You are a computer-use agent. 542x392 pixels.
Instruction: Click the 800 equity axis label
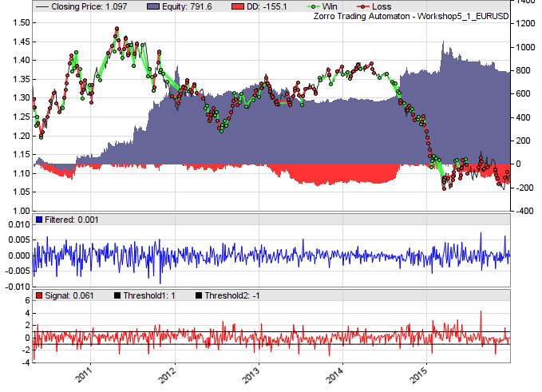tap(523, 70)
